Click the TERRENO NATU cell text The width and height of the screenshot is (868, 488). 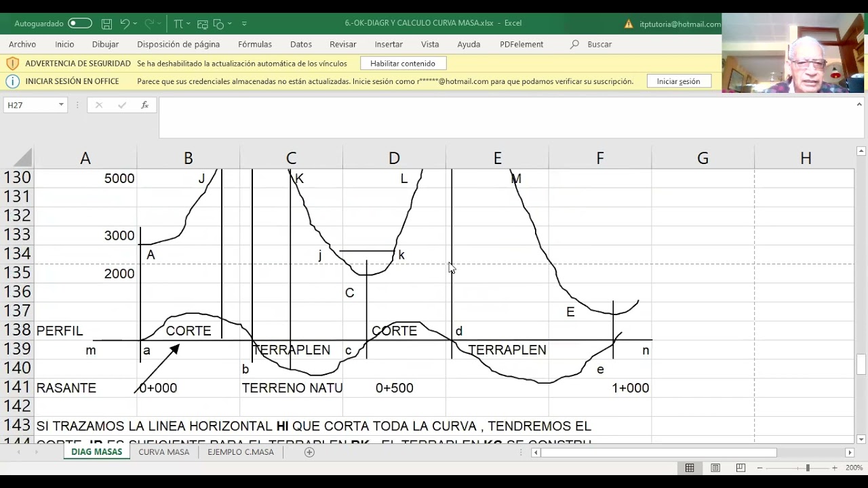click(x=292, y=388)
